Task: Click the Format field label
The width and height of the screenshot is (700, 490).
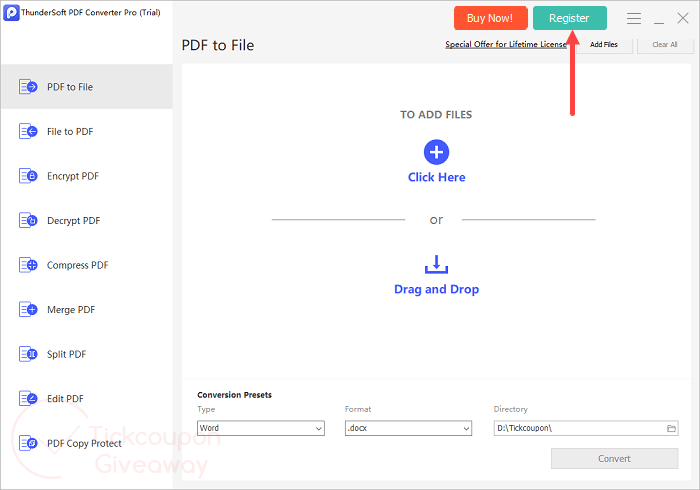Action: coord(358,409)
